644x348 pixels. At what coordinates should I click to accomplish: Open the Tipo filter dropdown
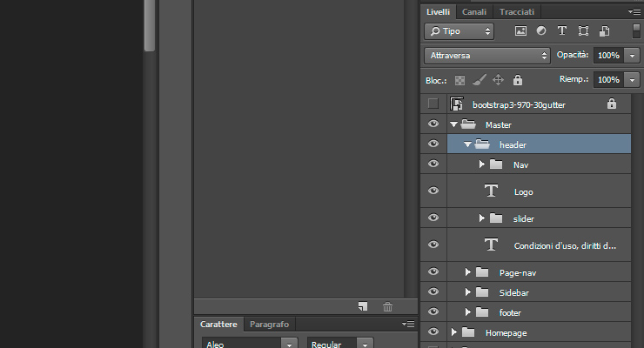point(459,31)
